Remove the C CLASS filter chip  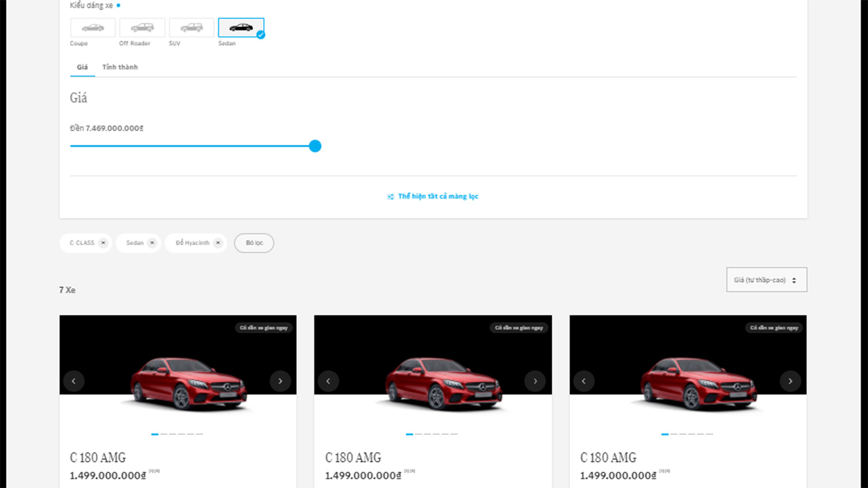click(103, 243)
